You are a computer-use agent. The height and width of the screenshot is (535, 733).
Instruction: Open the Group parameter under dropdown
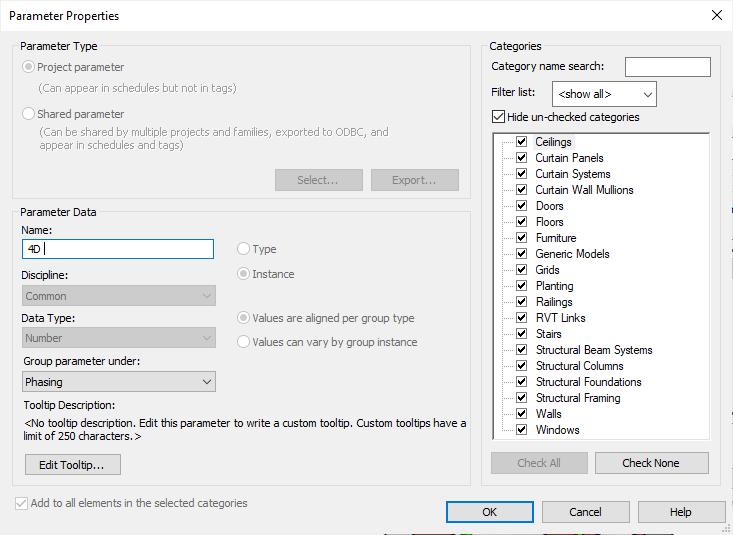[119, 382]
